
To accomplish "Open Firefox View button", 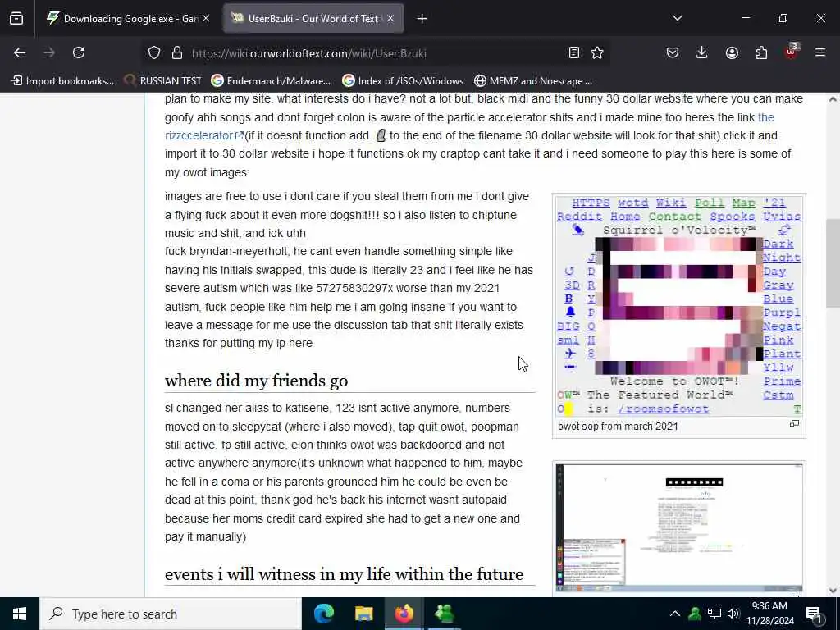I will (x=16, y=19).
